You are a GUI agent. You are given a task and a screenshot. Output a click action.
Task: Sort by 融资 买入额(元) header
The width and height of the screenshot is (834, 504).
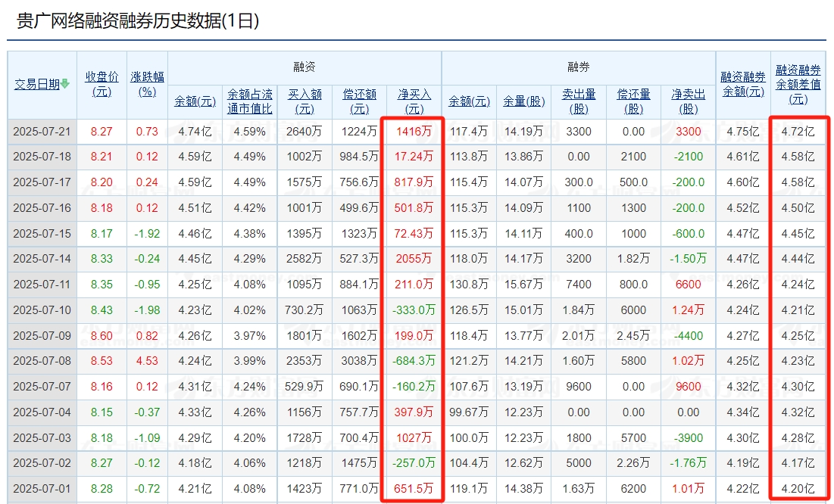coord(305,101)
